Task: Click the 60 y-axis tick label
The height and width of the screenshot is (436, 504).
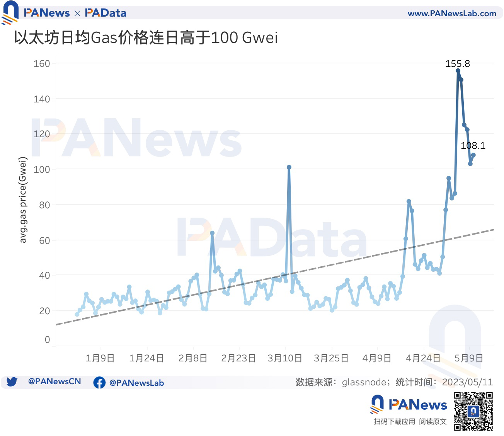Action: click(x=44, y=240)
